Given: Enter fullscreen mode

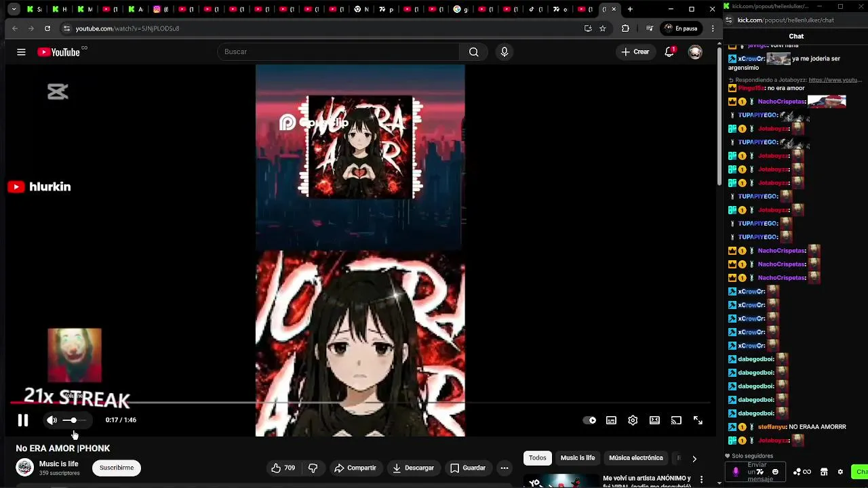Looking at the screenshot, I should click(698, 420).
